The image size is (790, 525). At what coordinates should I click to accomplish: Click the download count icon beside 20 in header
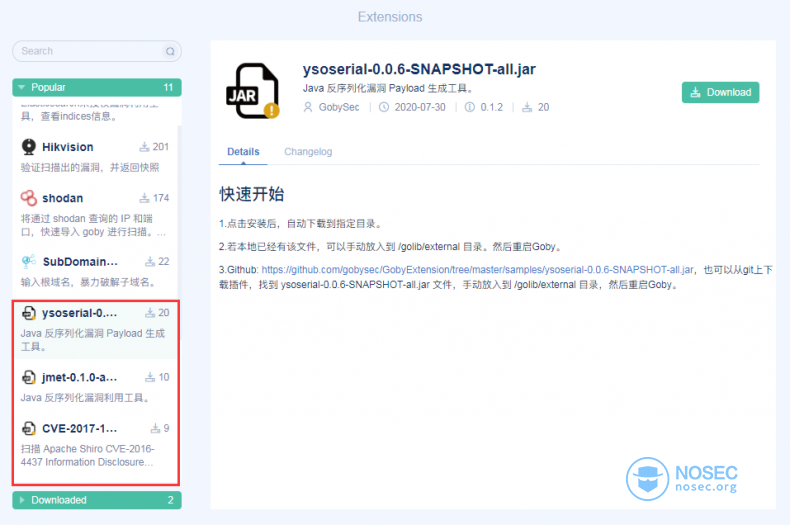[527, 107]
